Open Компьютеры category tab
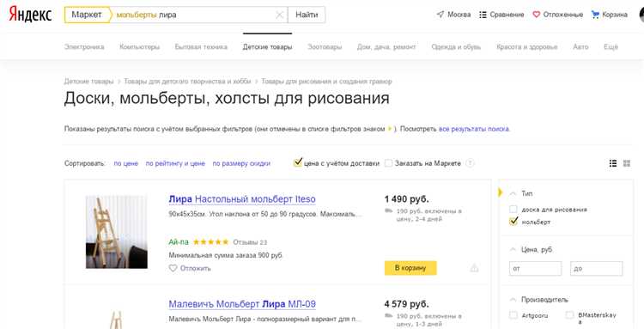 pos(140,47)
